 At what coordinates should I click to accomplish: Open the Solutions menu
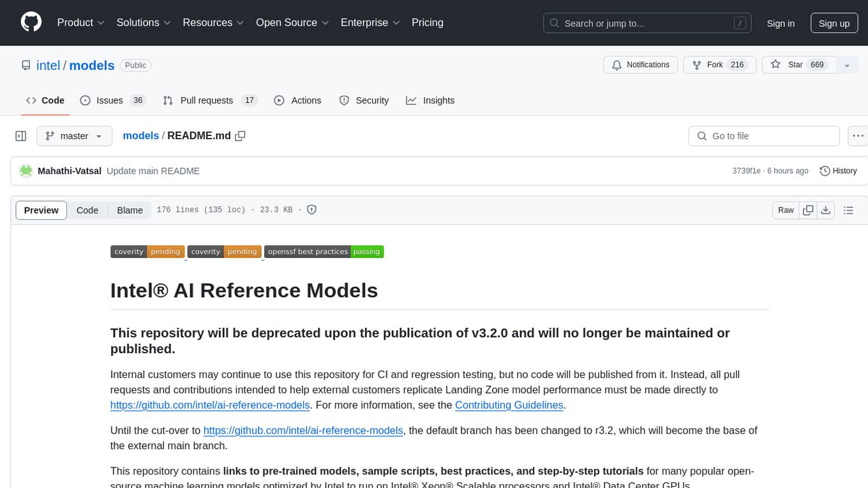click(x=144, y=22)
